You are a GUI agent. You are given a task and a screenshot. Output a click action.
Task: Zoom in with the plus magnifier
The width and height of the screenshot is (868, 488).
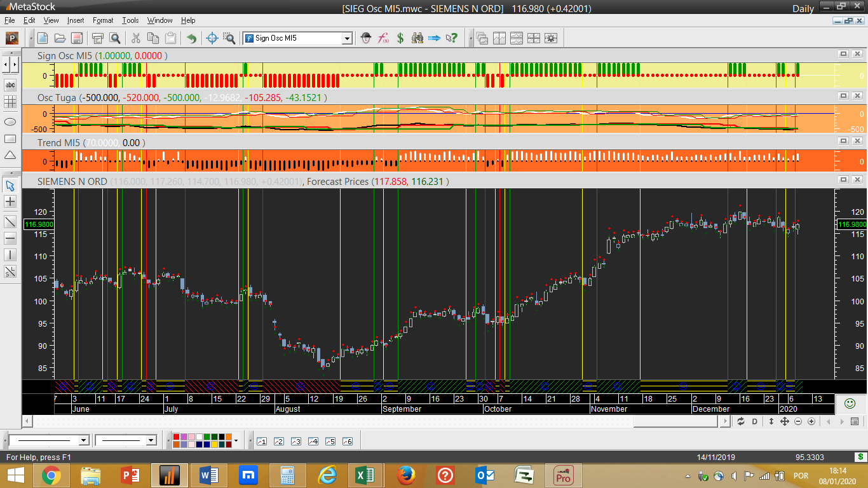(x=811, y=421)
